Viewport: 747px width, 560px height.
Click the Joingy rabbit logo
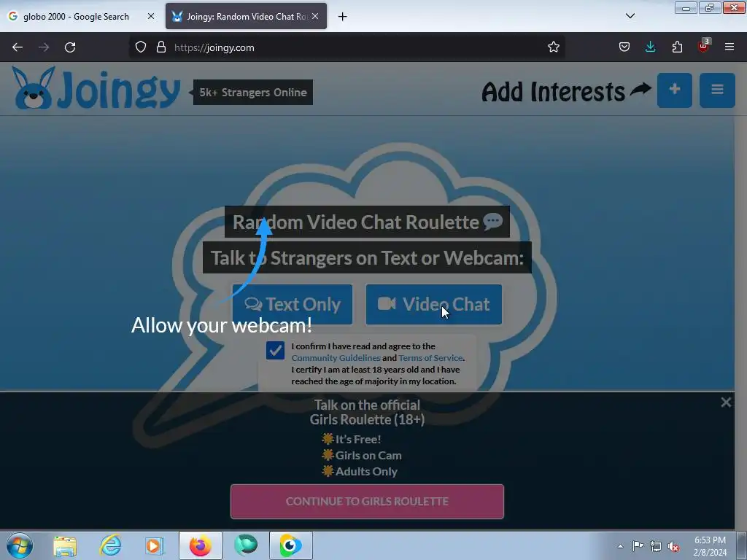coord(96,88)
